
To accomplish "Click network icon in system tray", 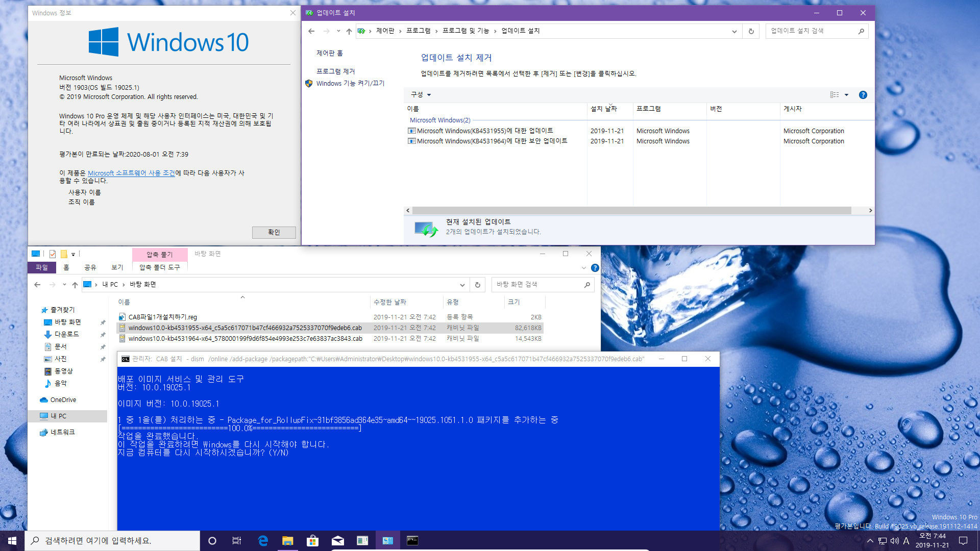I will (x=883, y=541).
